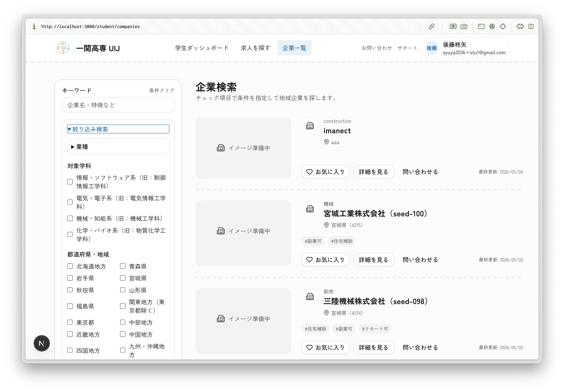Click 問い合わせる for 三陸機械株式会社
Screen dimensions: 564x392
pyautogui.click(x=420, y=348)
